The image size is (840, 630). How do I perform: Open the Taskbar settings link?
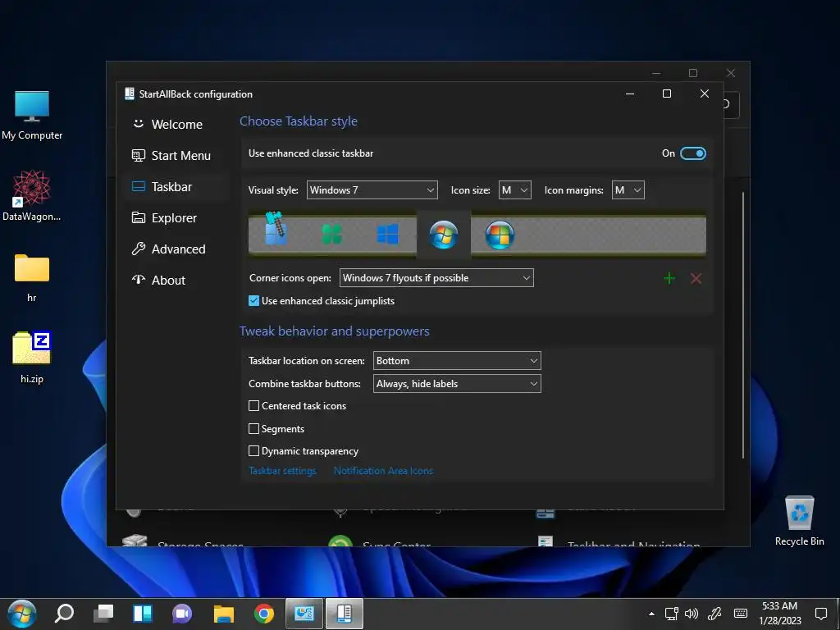[x=282, y=471]
